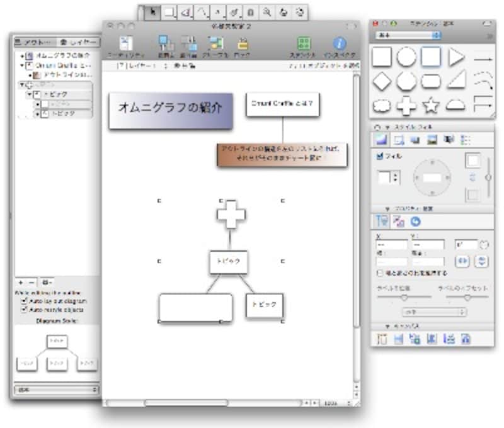
Task: Open the zoom percentage popup at canvas bottom
Action: tap(336, 403)
